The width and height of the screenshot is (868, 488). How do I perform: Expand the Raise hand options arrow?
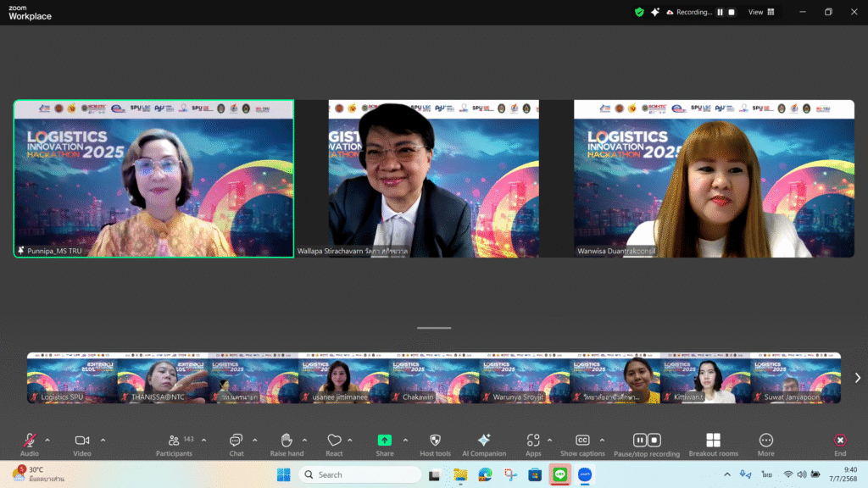point(304,441)
